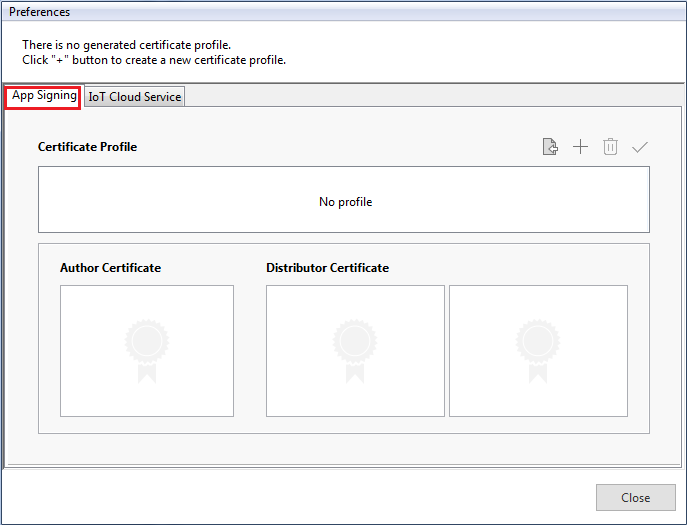Switch to the App Signing tab

pos(44,96)
